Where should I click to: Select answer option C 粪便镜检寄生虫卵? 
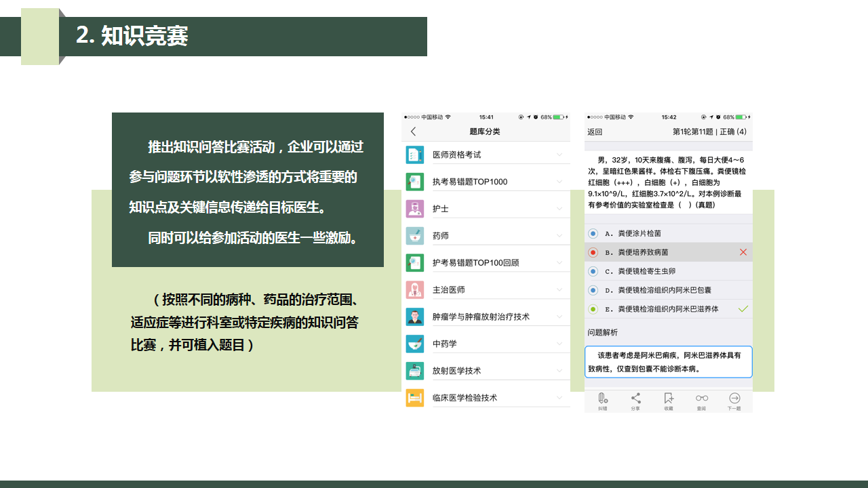pyautogui.click(x=593, y=271)
